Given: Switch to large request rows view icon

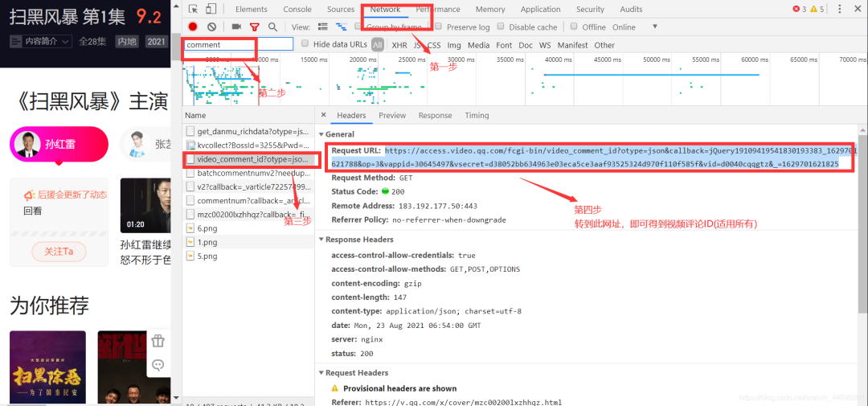Looking at the screenshot, I should click(x=323, y=27).
